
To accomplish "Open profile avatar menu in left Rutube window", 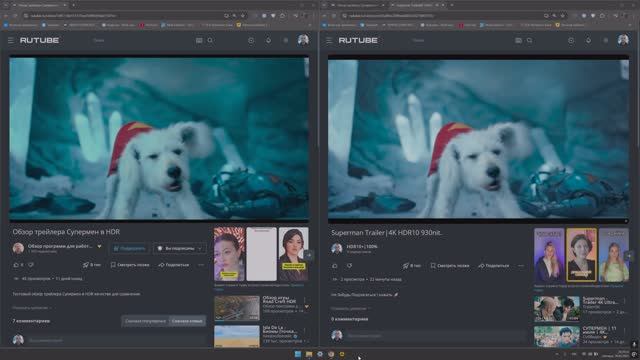I will pyautogui.click(x=303, y=40).
